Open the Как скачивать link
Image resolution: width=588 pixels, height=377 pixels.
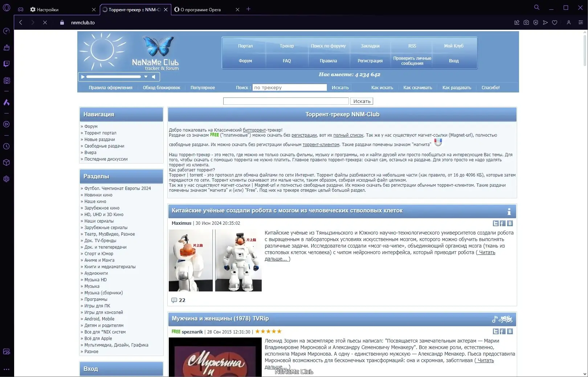[x=418, y=88]
